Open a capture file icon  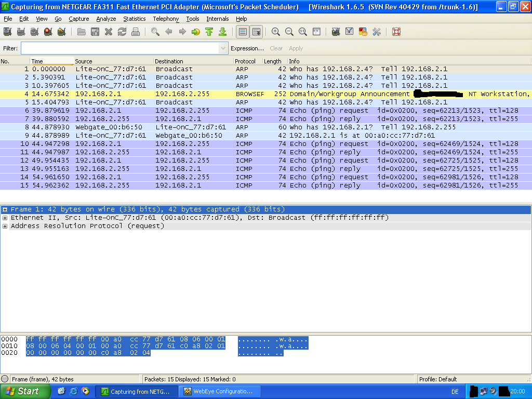click(82, 32)
